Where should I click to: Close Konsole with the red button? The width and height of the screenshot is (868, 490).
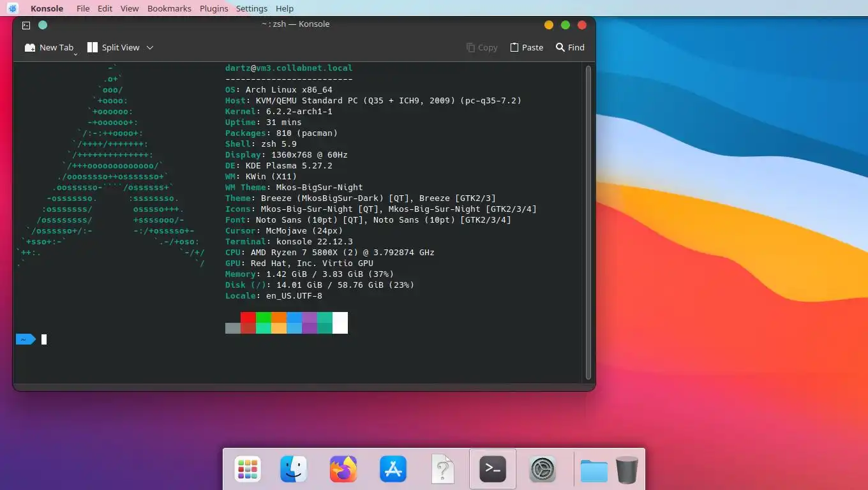coord(582,25)
